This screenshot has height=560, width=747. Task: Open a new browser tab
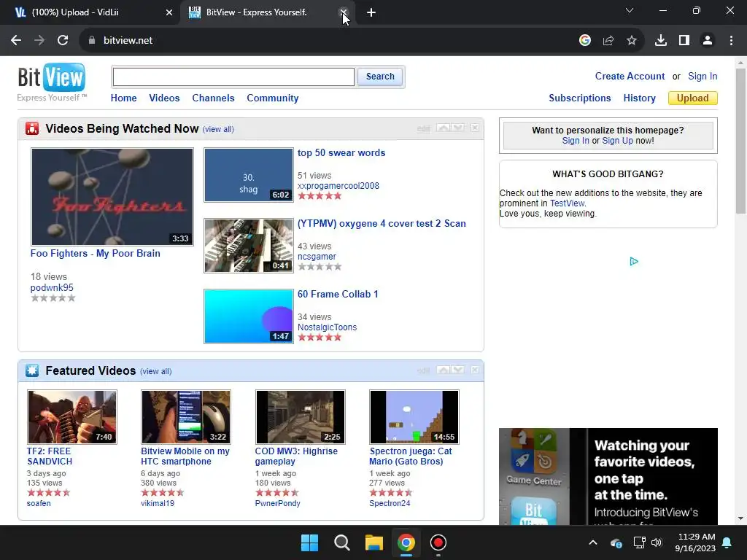371,12
